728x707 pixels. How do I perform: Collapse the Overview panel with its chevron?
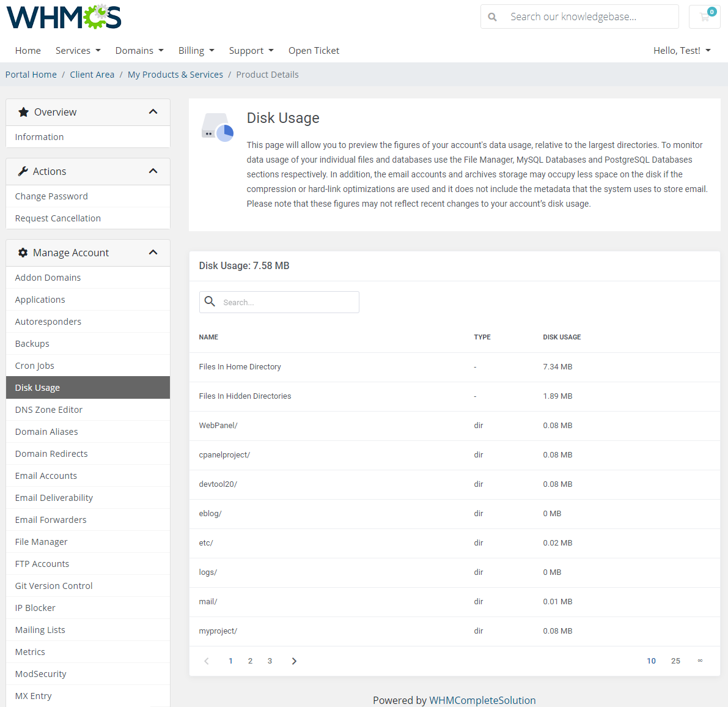click(153, 111)
